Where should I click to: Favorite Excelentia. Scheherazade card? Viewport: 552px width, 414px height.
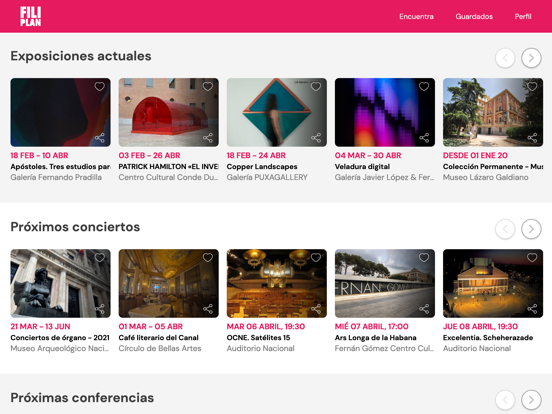(x=532, y=258)
